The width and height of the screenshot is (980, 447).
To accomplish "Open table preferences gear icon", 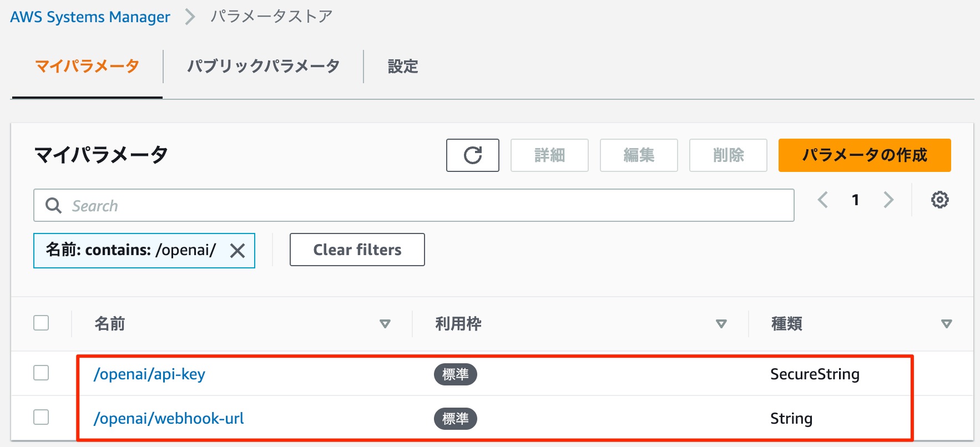I will (x=939, y=200).
